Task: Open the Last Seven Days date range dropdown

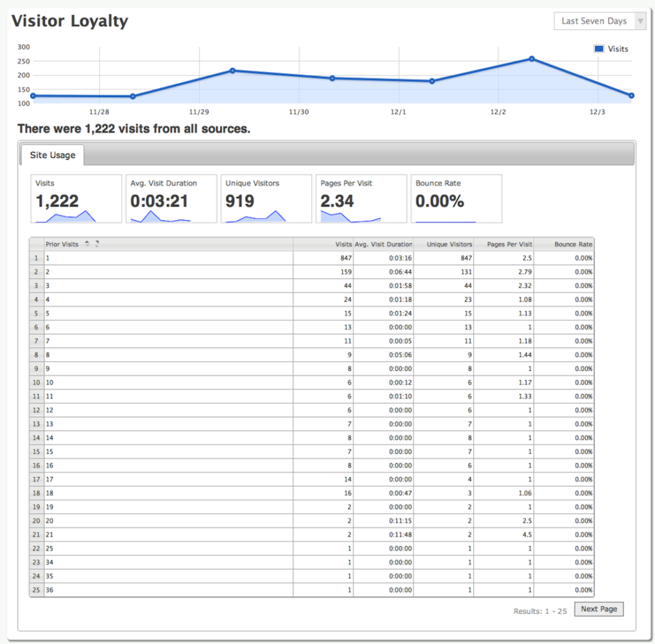Action: point(599,21)
